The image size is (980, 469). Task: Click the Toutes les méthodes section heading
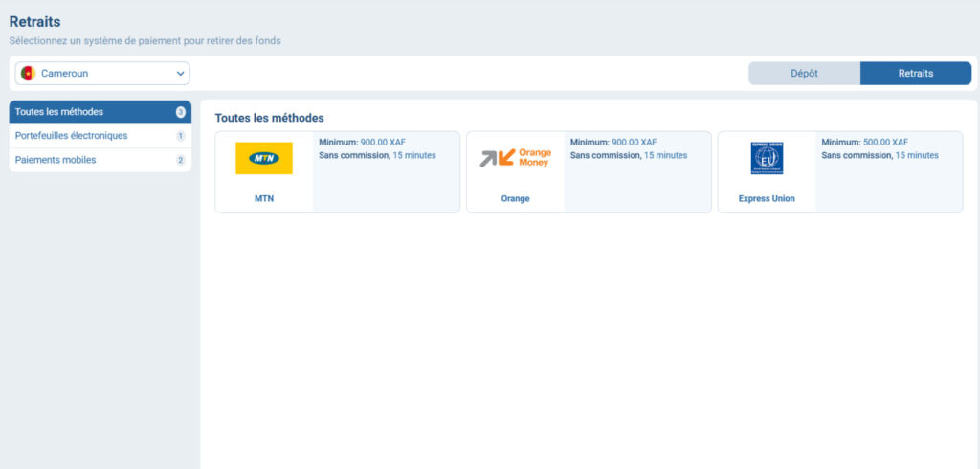(269, 118)
